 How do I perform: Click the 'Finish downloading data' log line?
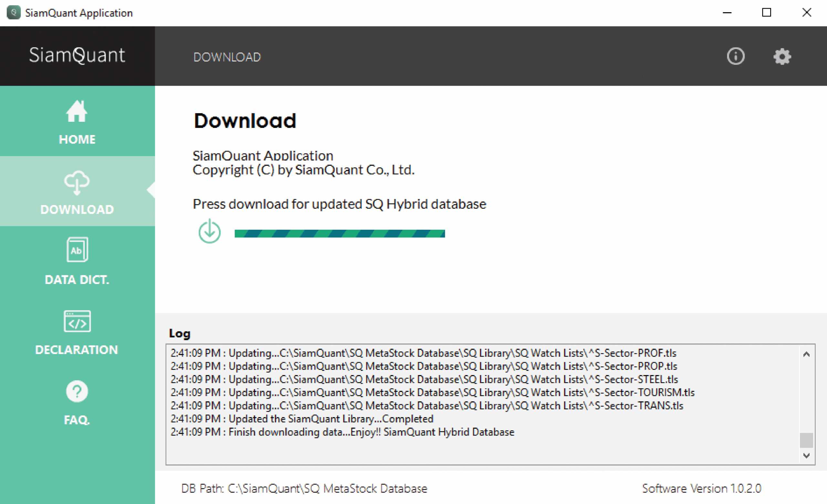coord(342,432)
